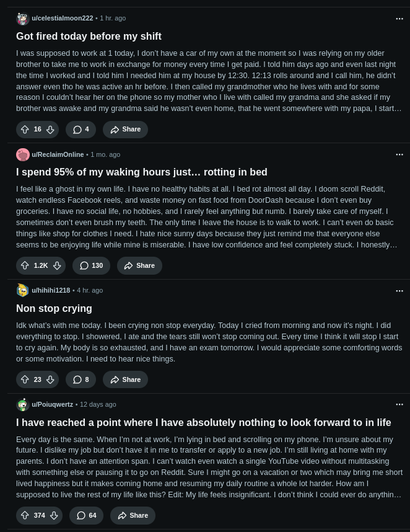Open the three-dot menu on Poiuqwertz's post
This screenshot has height=532, width=410.
399,404
